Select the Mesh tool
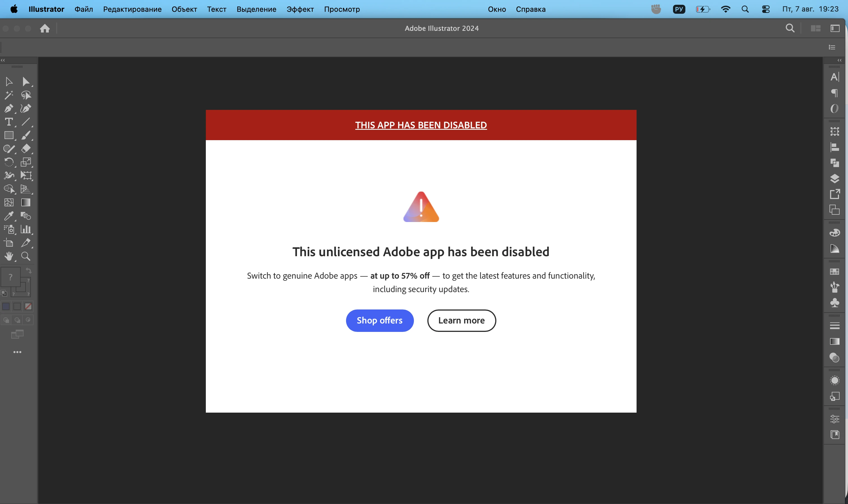 coord(9,202)
